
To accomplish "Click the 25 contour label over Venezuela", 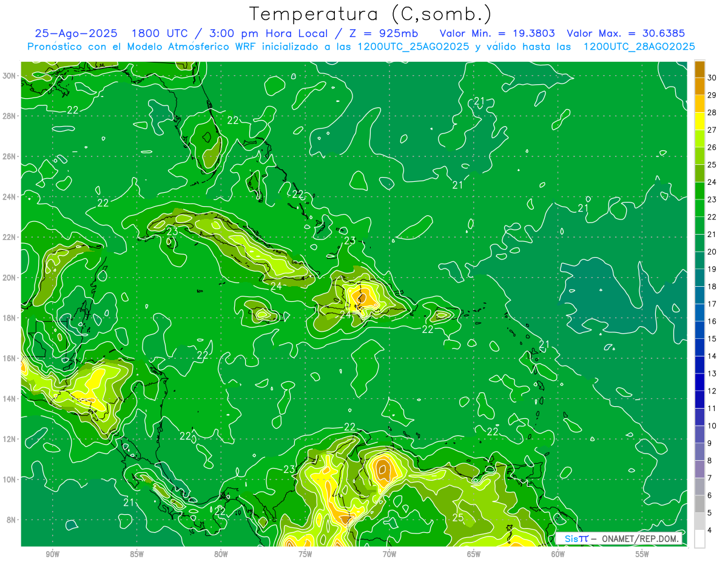I will point(458,518).
